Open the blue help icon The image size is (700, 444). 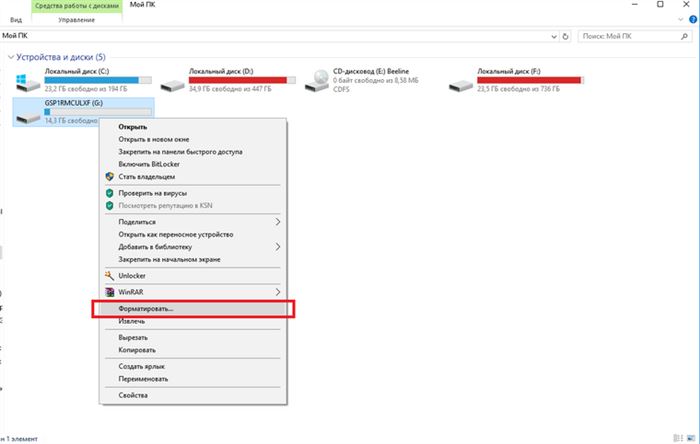coord(693,20)
